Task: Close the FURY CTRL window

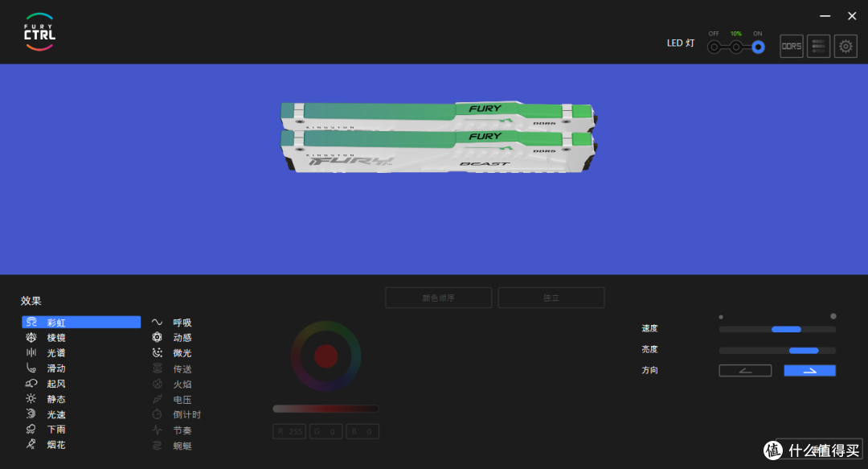Action: coord(852,16)
